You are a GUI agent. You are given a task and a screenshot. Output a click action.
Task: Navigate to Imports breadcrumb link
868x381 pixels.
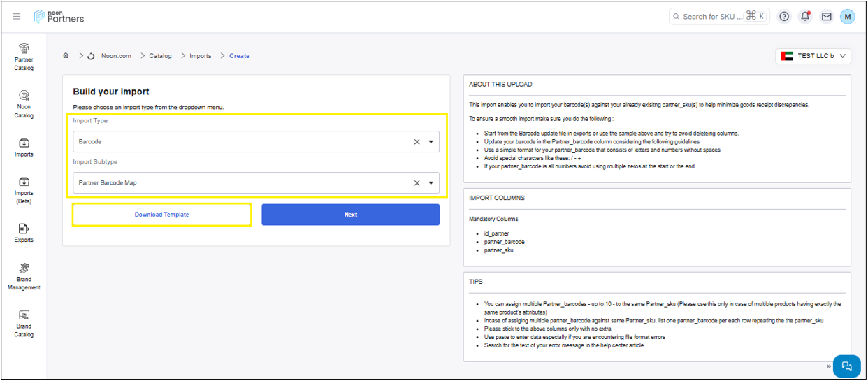coord(200,56)
